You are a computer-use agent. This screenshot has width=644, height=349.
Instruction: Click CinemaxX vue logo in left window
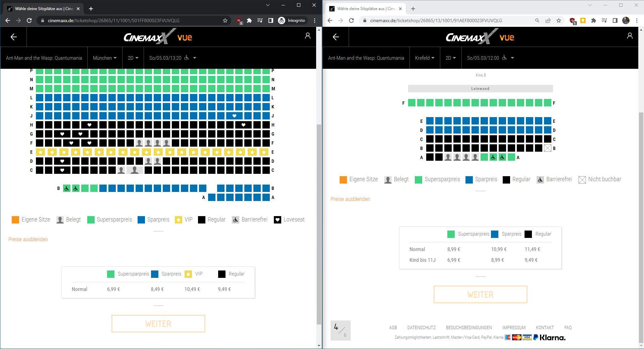pos(158,36)
